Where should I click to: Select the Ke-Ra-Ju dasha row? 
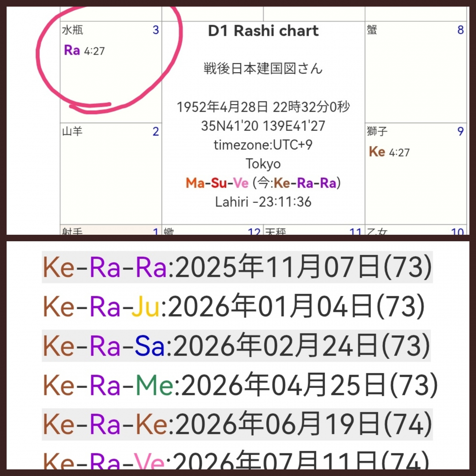[234, 306]
